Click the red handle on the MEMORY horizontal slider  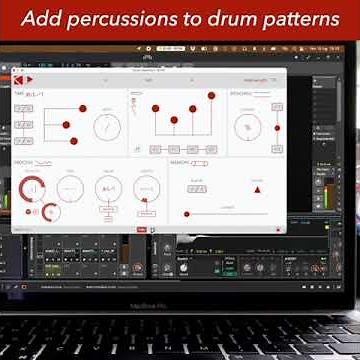pos(187,214)
